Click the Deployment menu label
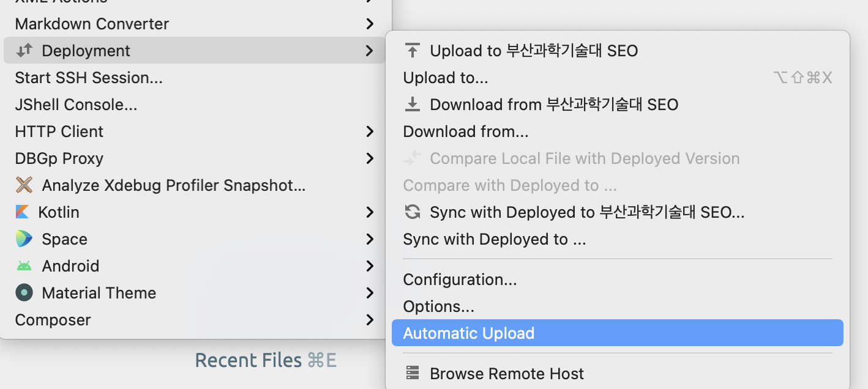The height and width of the screenshot is (389, 868). click(86, 51)
